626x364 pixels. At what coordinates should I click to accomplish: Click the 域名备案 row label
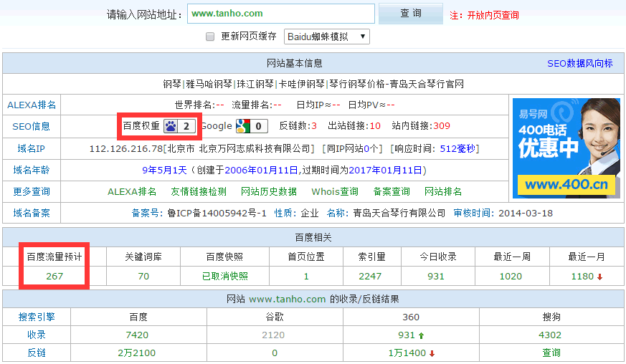click(31, 213)
